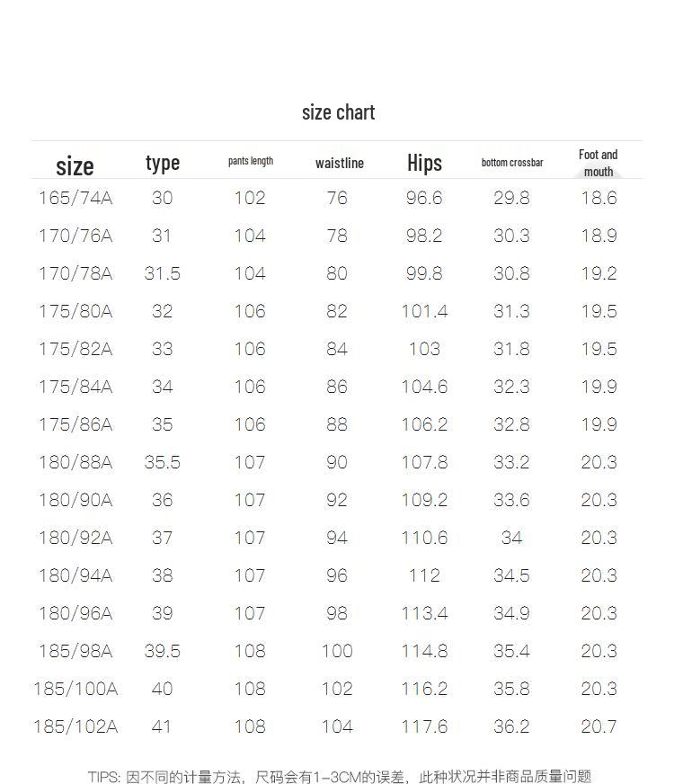
Task: Select bottom crossbar value 36.2
Action: click(511, 726)
